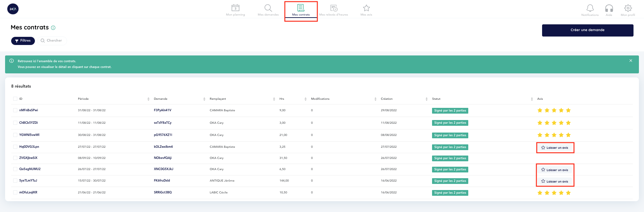Toggle the select-all checkbox in the ID header
The width and height of the screenshot is (644, 212).
coord(15,99)
